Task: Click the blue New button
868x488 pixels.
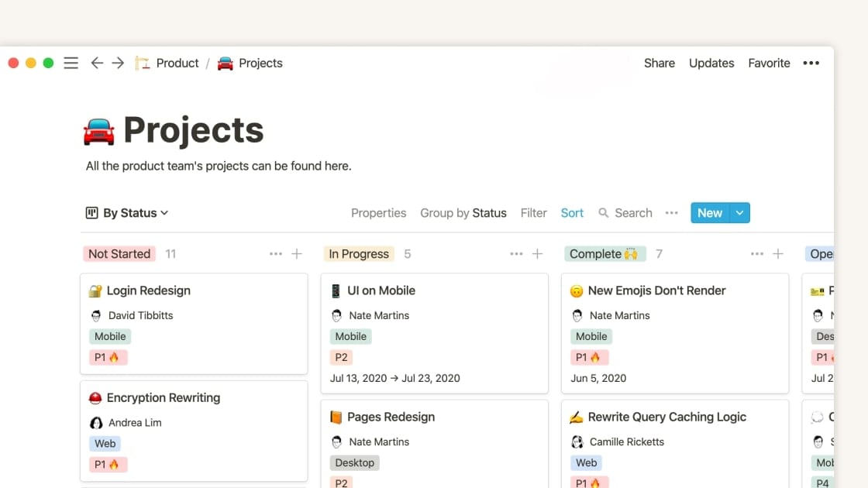Action: point(710,213)
